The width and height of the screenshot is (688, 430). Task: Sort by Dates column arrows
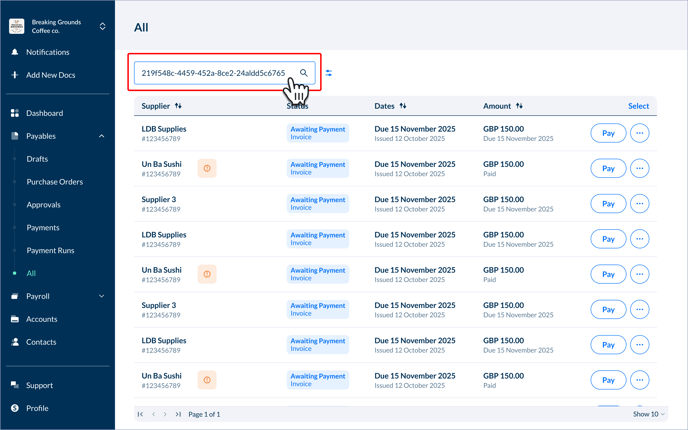pyautogui.click(x=403, y=106)
